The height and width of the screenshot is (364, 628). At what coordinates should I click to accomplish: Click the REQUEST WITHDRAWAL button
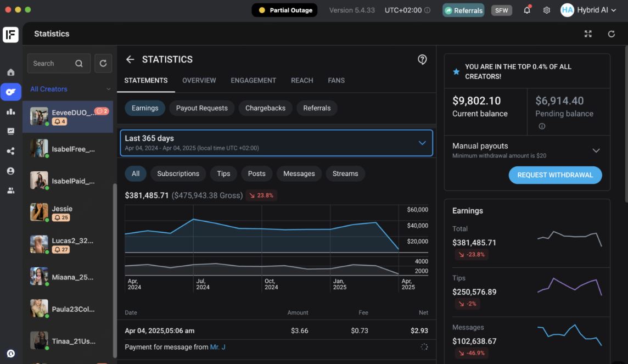click(555, 175)
